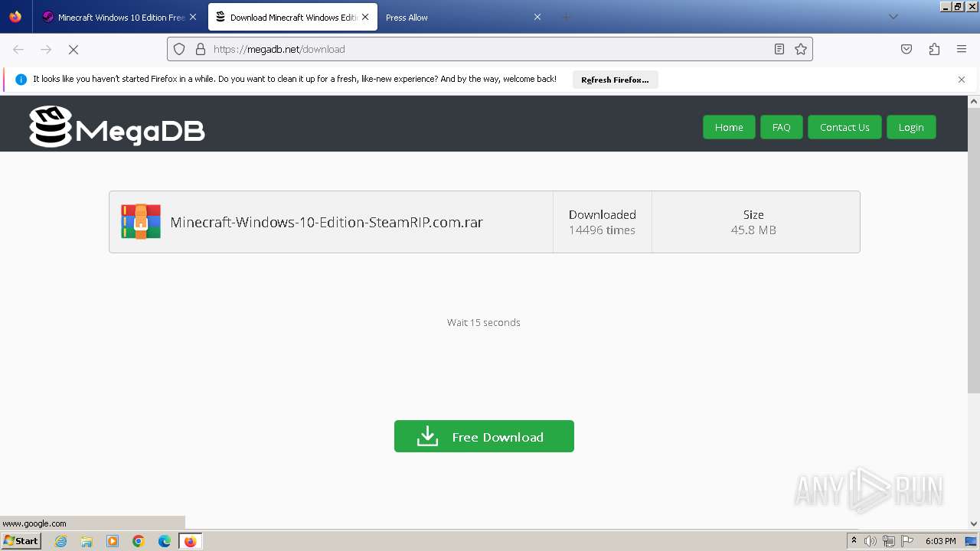Open Firefox application hamburger menu

point(962,49)
